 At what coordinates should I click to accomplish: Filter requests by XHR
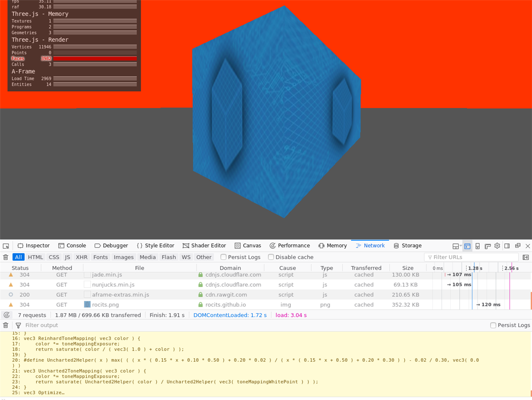(81, 257)
